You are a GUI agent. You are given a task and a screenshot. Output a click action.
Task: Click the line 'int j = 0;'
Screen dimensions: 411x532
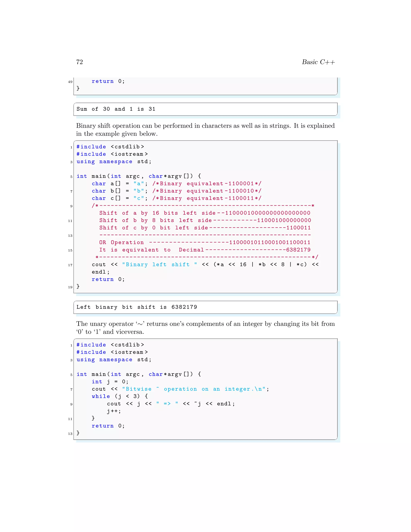[x=110, y=381]
